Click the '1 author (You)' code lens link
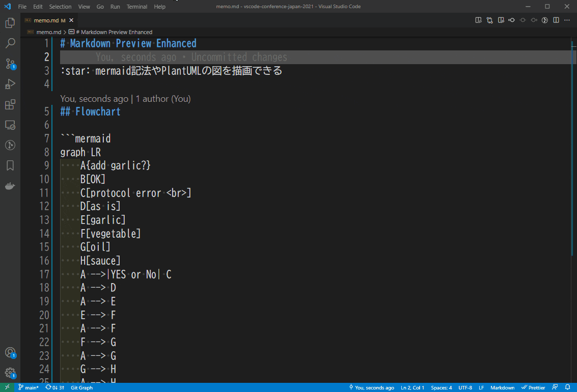The width and height of the screenshot is (577, 392). 163,99
